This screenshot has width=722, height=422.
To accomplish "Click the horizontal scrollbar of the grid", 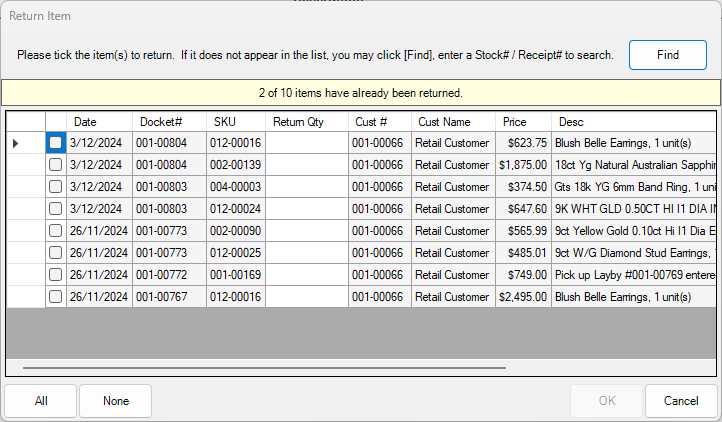I will 264,368.
